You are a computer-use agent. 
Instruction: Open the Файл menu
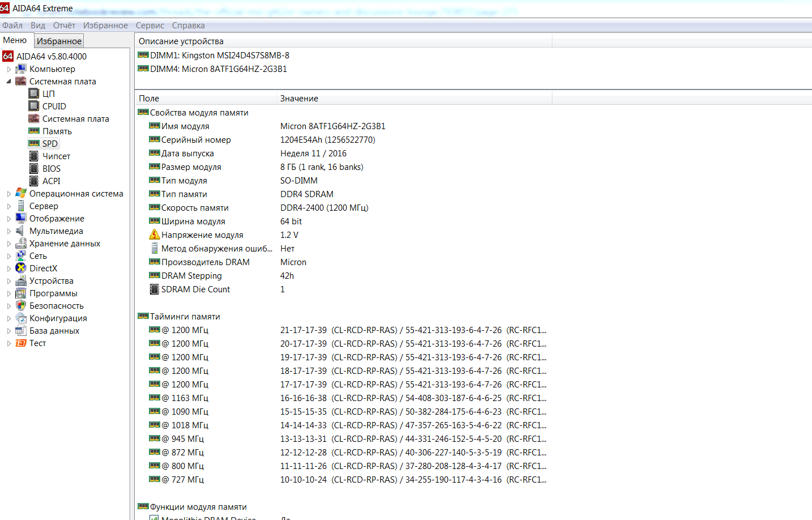click(x=12, y=25)
